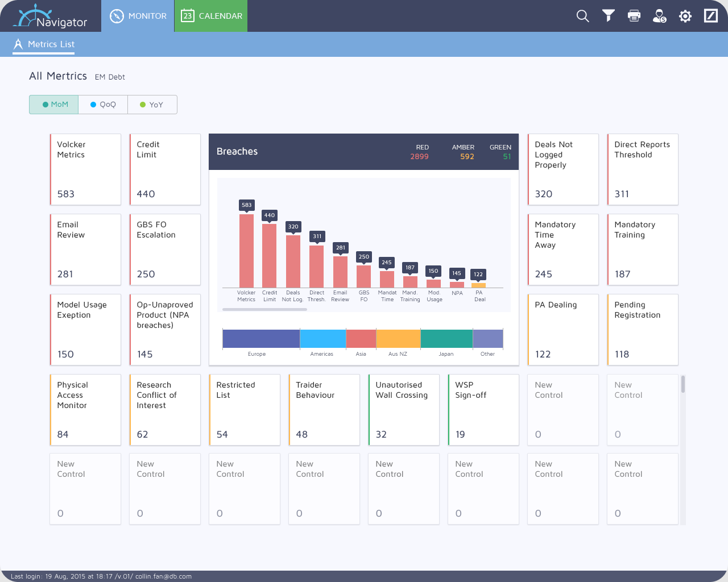Click the PA Deal bar labeled 122
This screenshot has height=582, width=728.
[478, 285]
